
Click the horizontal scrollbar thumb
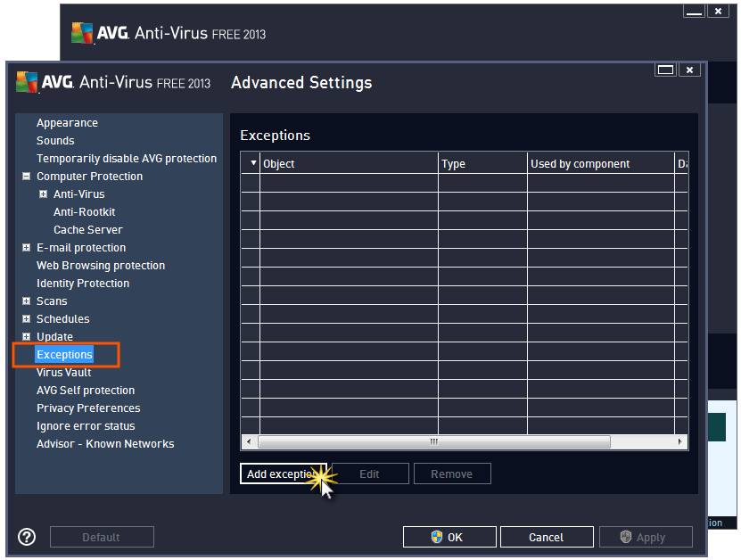tap(434, 442)
